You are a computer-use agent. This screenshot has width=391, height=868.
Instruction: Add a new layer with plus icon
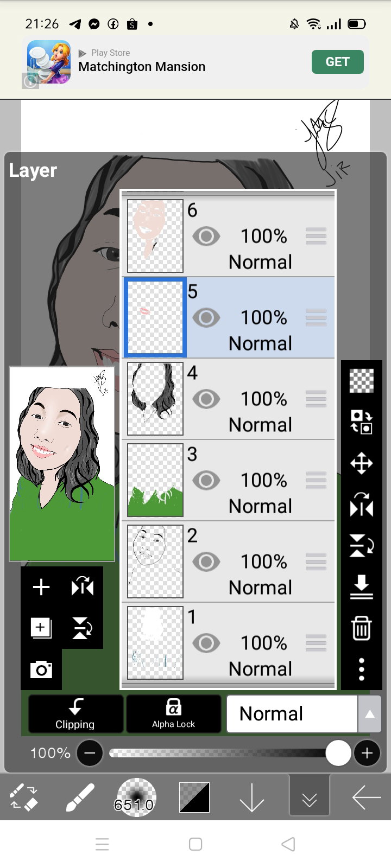tap(41, 587)
